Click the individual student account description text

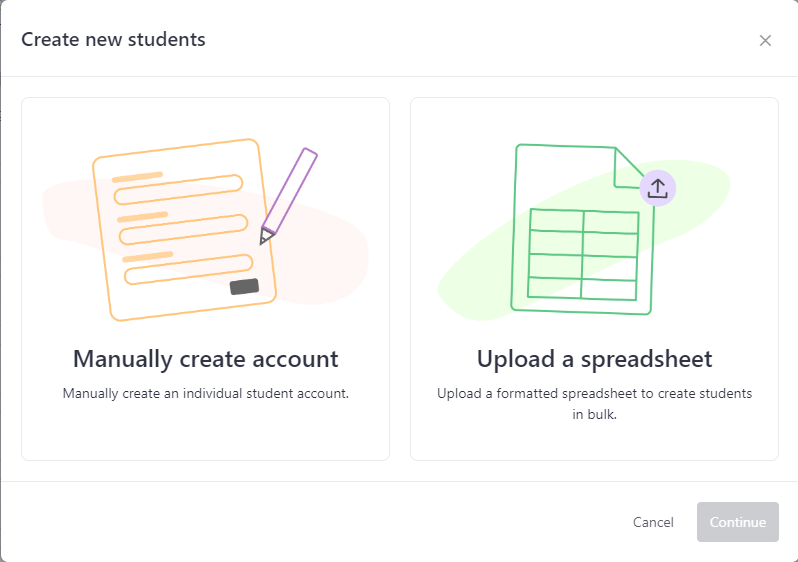point(206,394)
